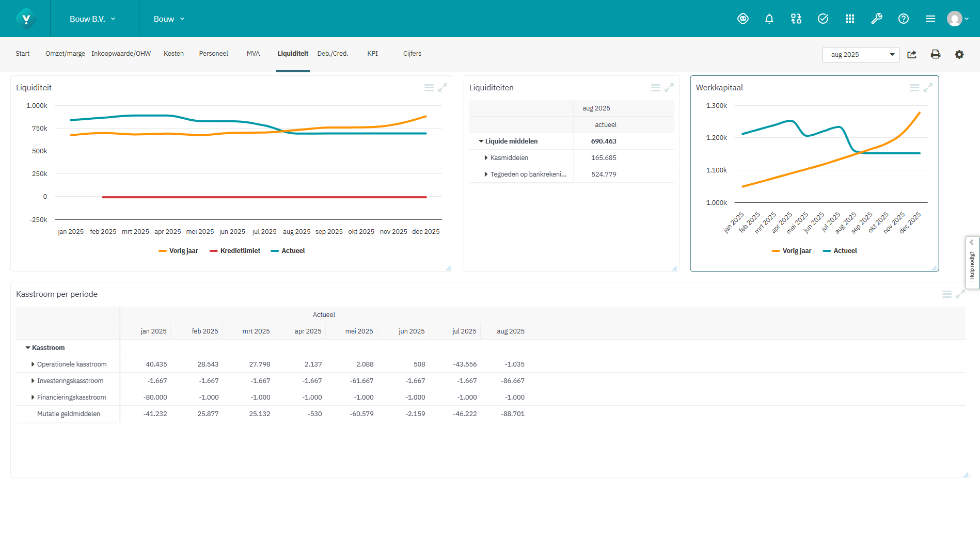This screenshot has height=557, width=980.
Task: Expand the Operationele kasstroom row
Action: coord(32,364)
